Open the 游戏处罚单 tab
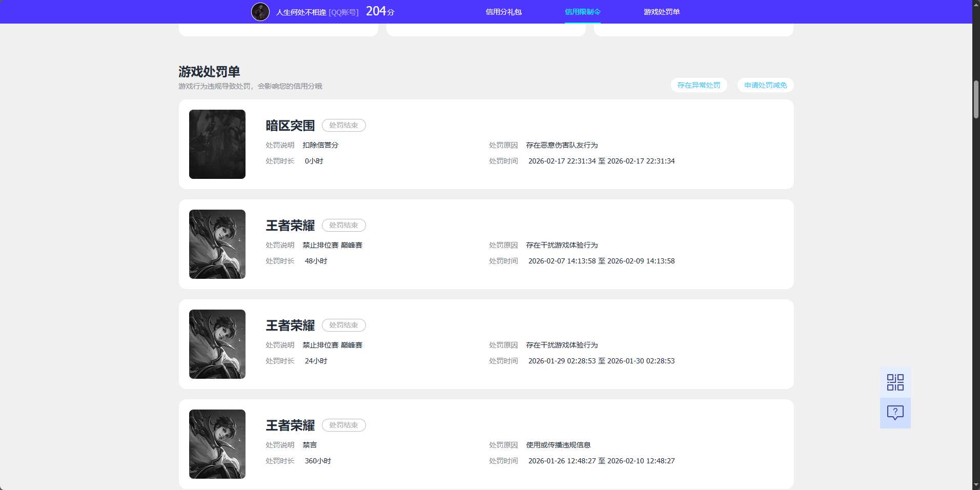Image resolution: width=980 pixels, height=490 pixels. coord(662,11)
